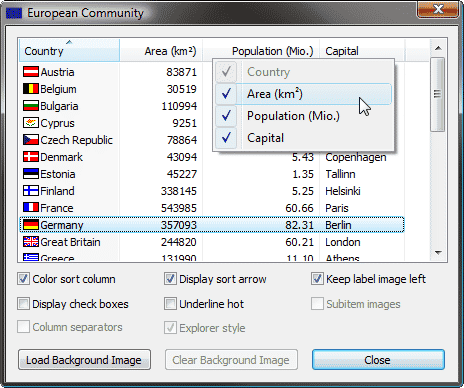Enable Underline hot checkbox
This screenshot has width=464, height=388.
click(x=170, y=304)
